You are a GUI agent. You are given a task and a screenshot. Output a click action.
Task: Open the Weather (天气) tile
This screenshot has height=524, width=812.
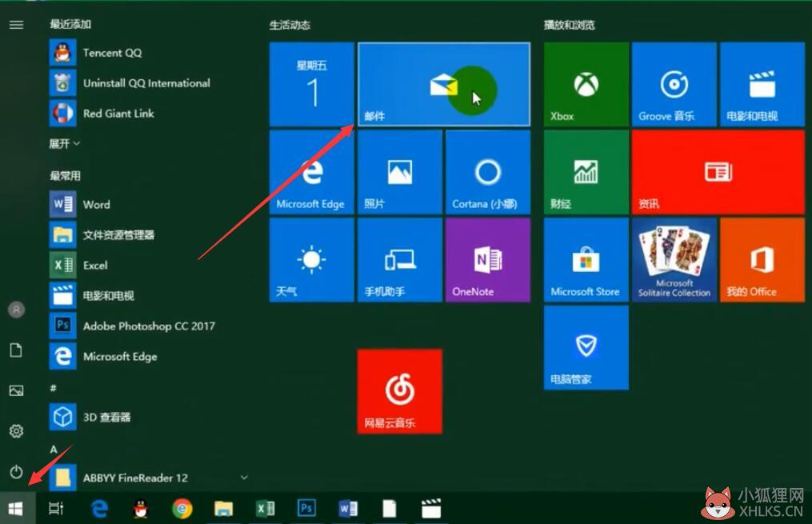tap(312, 260)
